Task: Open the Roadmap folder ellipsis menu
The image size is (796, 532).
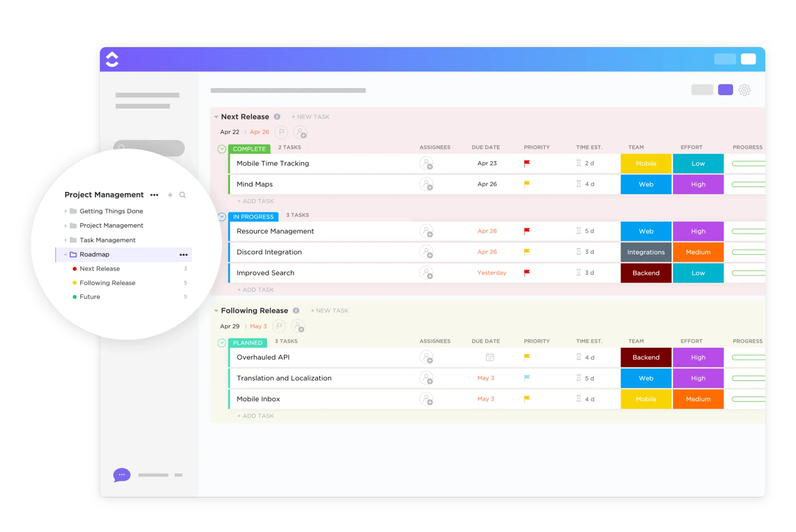Action: click(x=184, y=254)
